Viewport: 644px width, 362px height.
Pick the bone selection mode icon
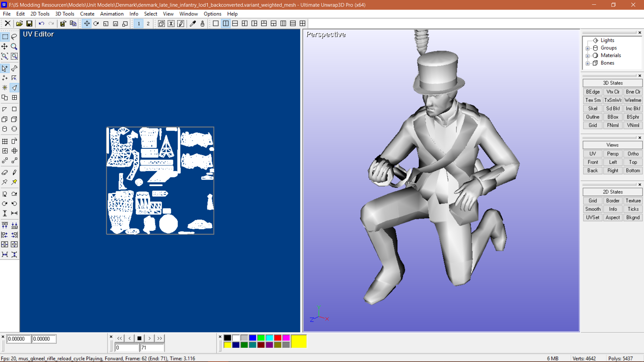14,68
